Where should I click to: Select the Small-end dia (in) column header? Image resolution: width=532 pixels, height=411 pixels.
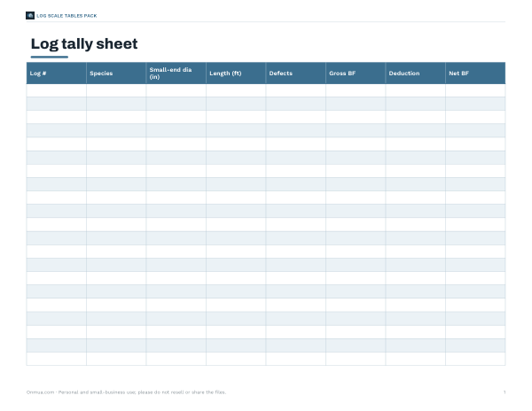click(176, 74)
